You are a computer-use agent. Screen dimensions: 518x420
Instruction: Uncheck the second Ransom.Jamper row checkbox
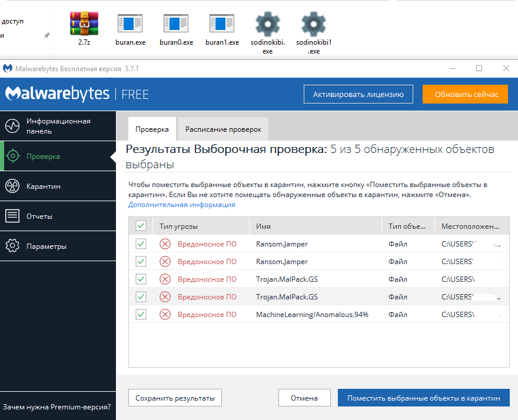coord(141,262)
